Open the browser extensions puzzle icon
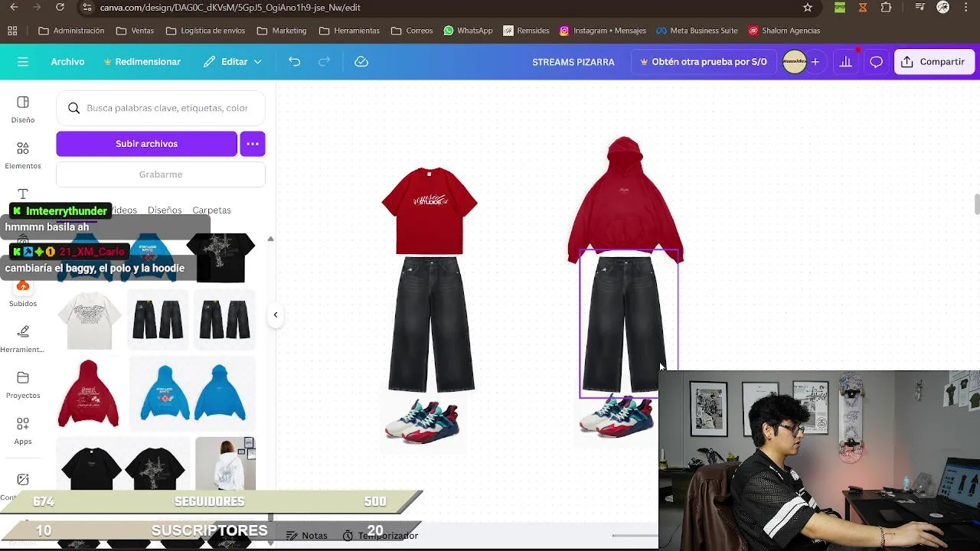This screenshot has width=980, height=551. (886, 8)
